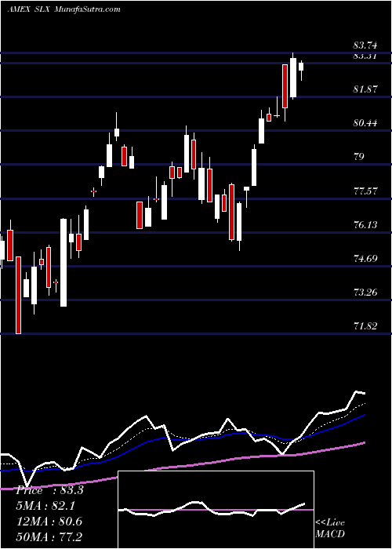Click inside the MACD inset chart box

point(216,510)
